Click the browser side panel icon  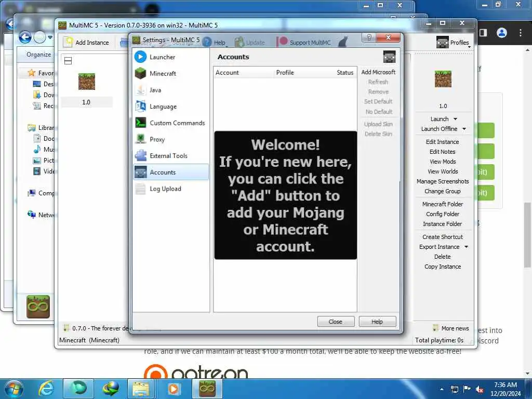tap(483, 33)
